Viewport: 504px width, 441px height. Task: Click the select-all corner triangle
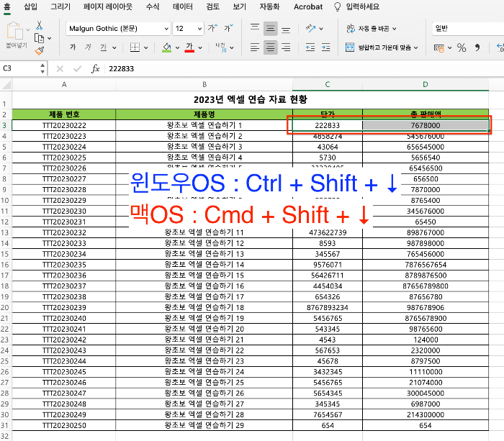(x=6, y=85)
